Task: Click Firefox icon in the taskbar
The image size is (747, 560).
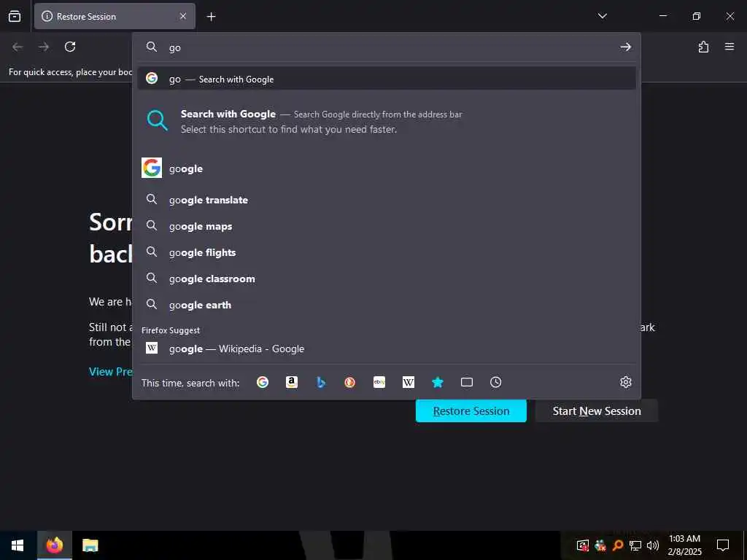Action: pos(54,545)
